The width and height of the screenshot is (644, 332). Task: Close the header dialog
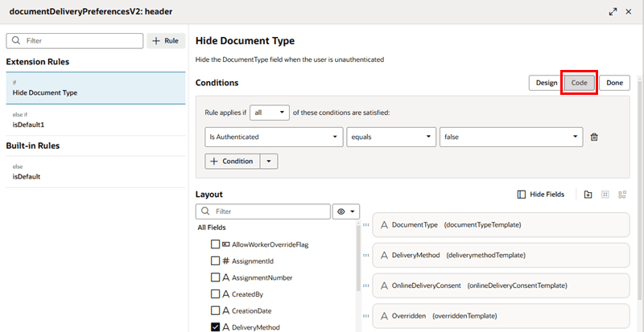629,12
